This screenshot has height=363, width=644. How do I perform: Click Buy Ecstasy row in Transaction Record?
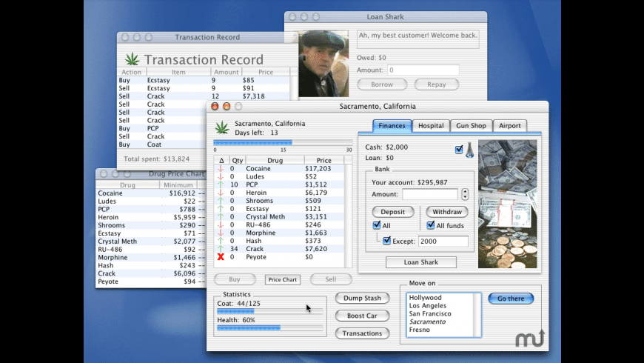point(204,80)
